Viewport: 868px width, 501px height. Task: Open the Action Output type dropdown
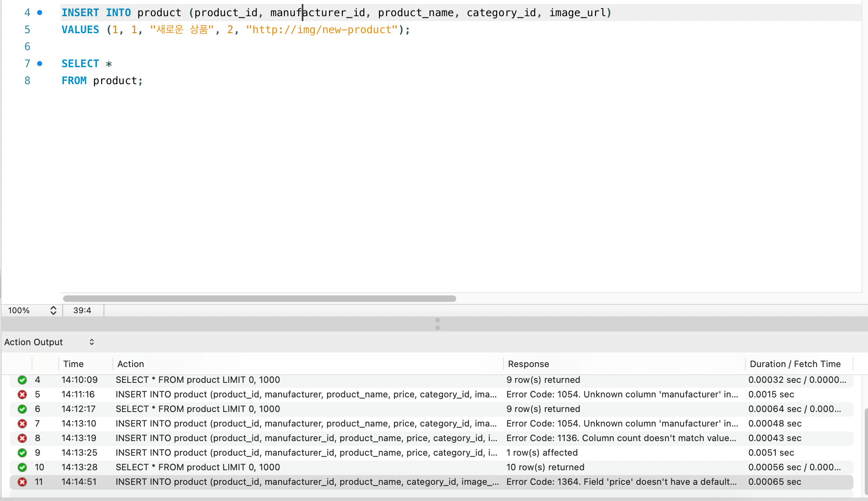[49, 342]
